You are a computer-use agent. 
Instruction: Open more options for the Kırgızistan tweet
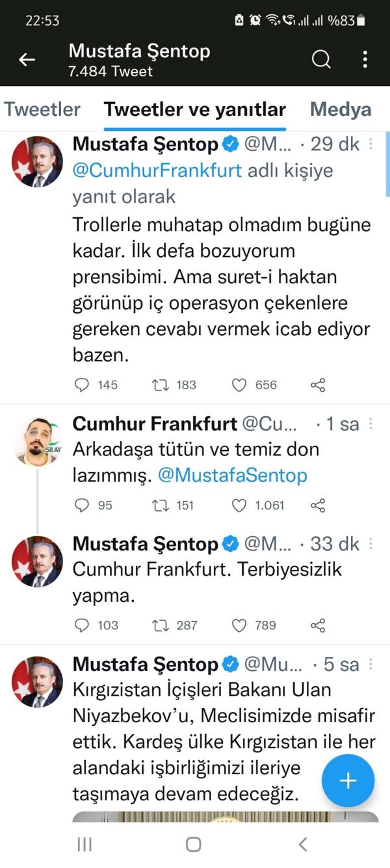371,664
